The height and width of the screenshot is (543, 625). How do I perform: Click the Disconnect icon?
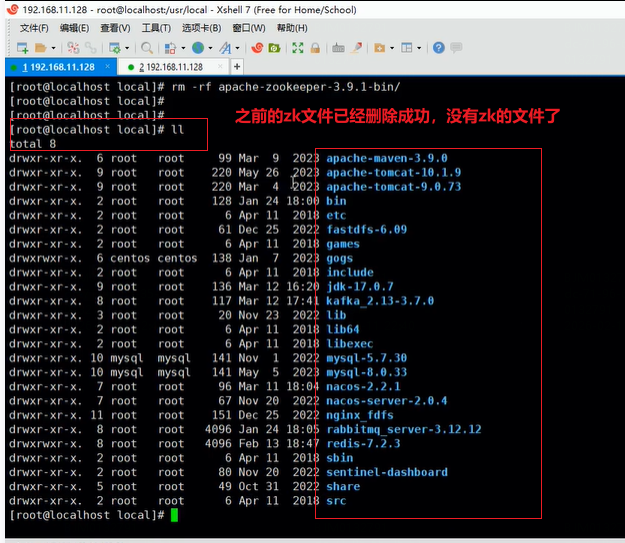[x=73, y=48]
